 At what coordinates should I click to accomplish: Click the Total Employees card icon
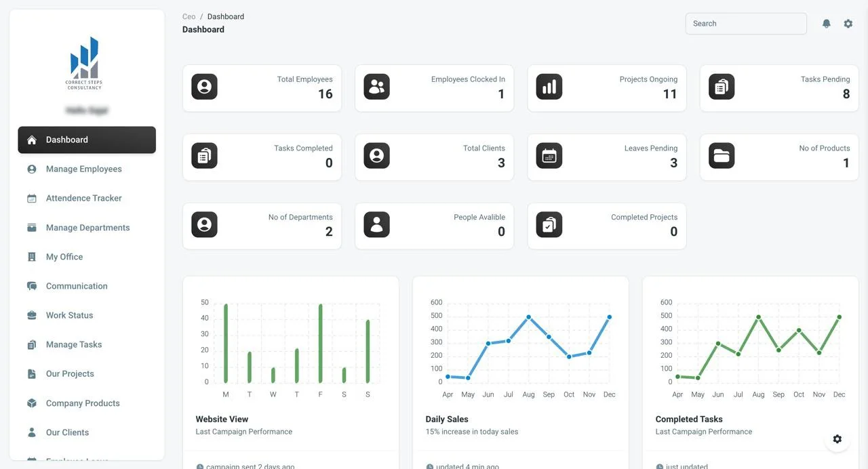coord(204,87)
